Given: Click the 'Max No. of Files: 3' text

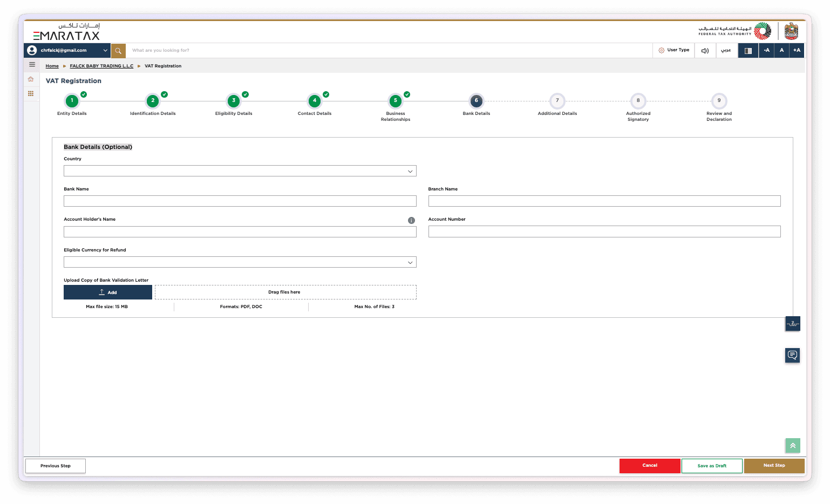Looking at the screenshot, I should tap(375, 307).
